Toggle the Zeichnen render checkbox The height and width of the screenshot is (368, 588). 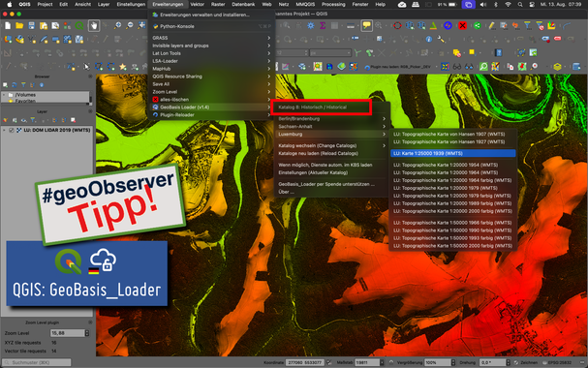coord(516,362)
